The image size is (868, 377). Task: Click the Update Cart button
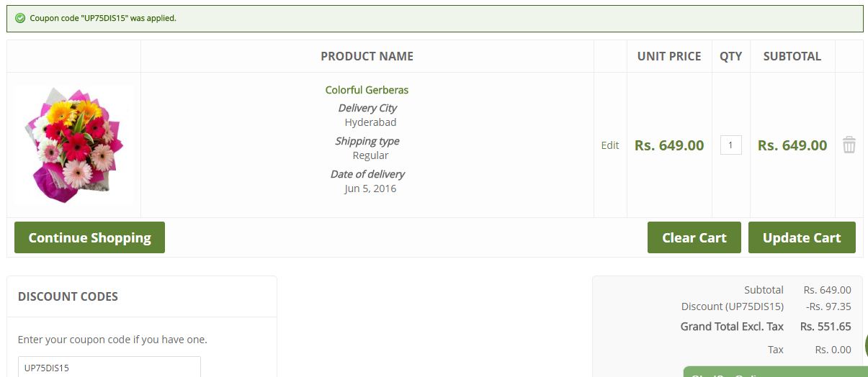pos(802,237)
